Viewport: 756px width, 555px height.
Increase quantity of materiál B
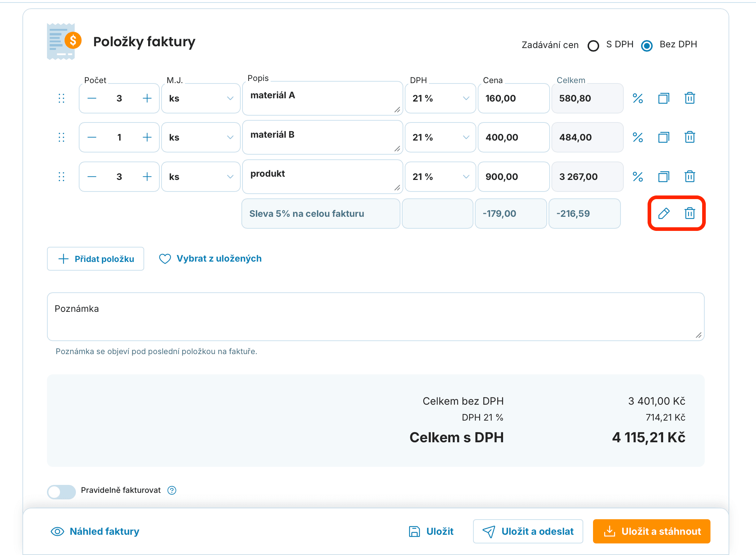(147, 137)
